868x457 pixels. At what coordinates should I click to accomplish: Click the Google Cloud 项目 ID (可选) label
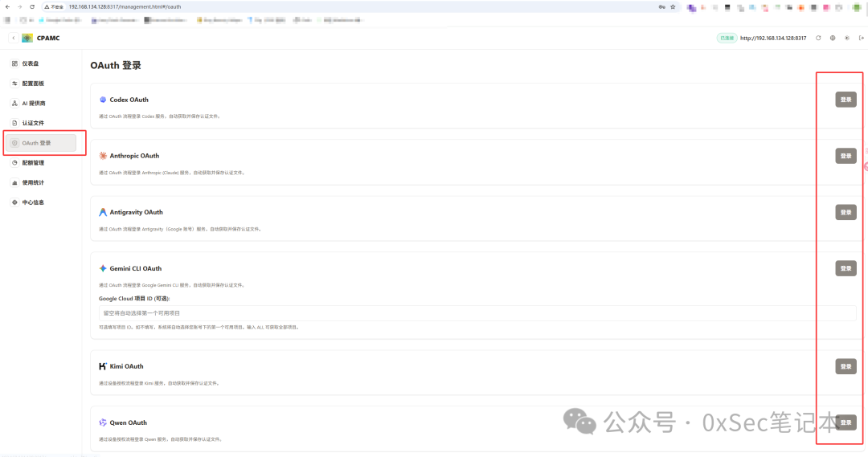[x=134, y=299]
